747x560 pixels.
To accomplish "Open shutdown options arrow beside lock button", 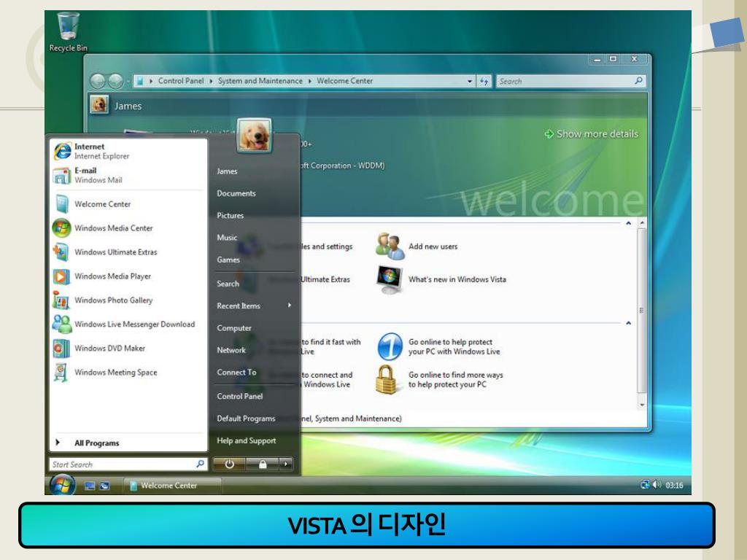I will tap(286, 464).
